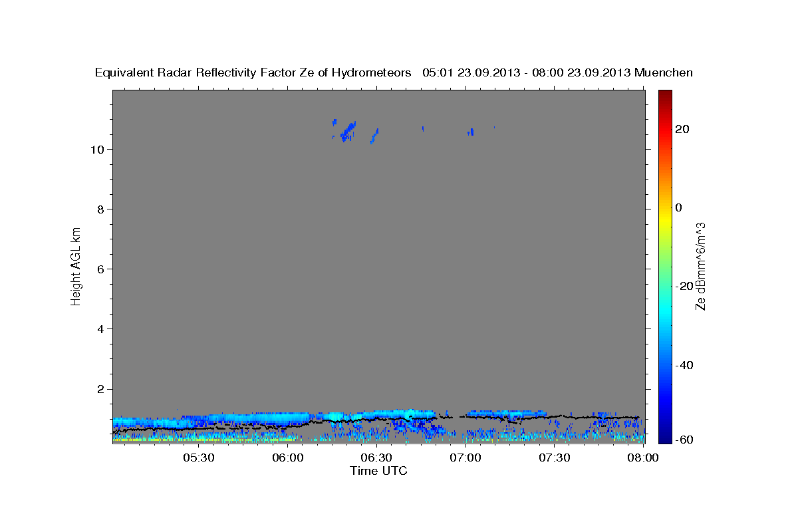Click the '2' height tick label
The image size is (798, 532).
pos(100,389)
